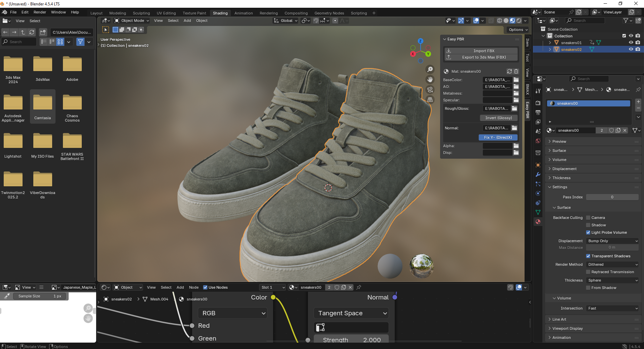Open the Render menu
The width and height of the screenshot is (644, 349).
tap(40, 12)
